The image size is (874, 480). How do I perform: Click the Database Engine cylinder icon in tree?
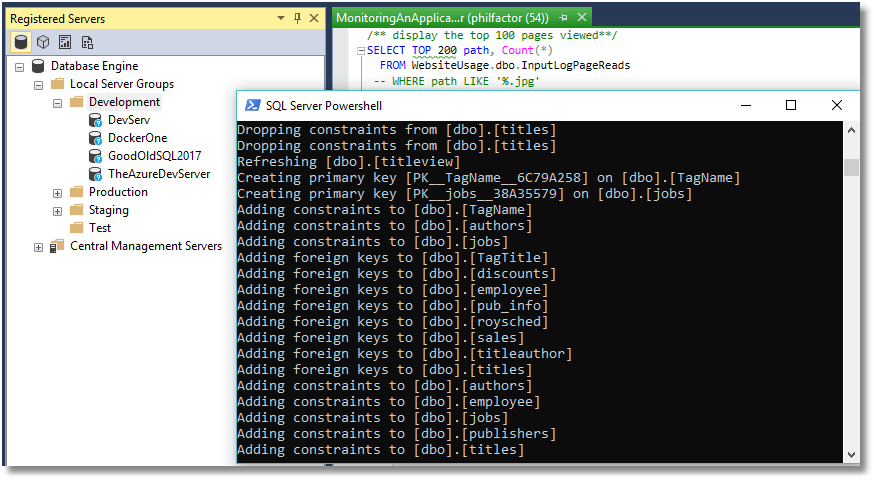pos(38,66)
